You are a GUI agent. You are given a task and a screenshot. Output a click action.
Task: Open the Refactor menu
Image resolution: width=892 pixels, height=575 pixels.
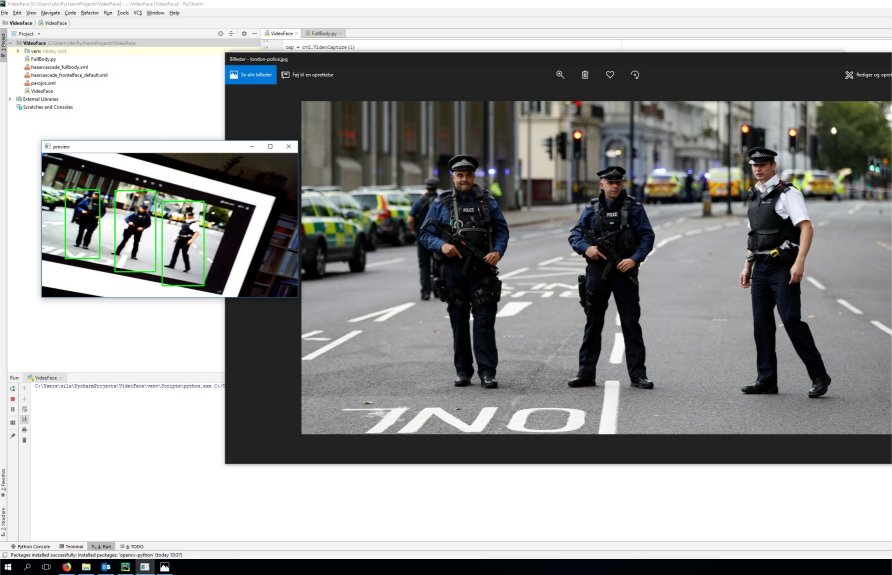pyautogui.click(x=89, y=13)
